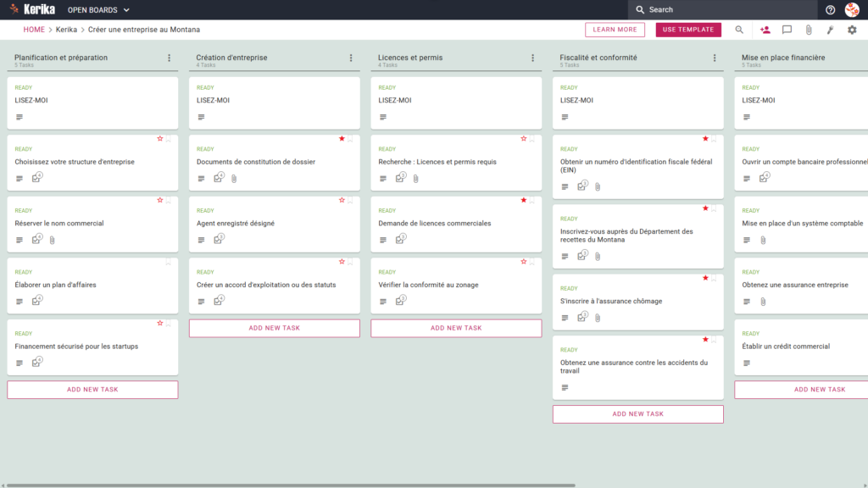The image size is (868, 488).
Task: Open Licences et permis column options menu
Action: point(533,58)
